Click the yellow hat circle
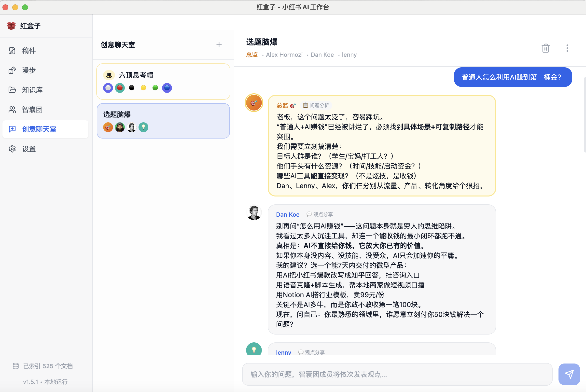This screenshot has width=586, height=392. coord(143,88)
